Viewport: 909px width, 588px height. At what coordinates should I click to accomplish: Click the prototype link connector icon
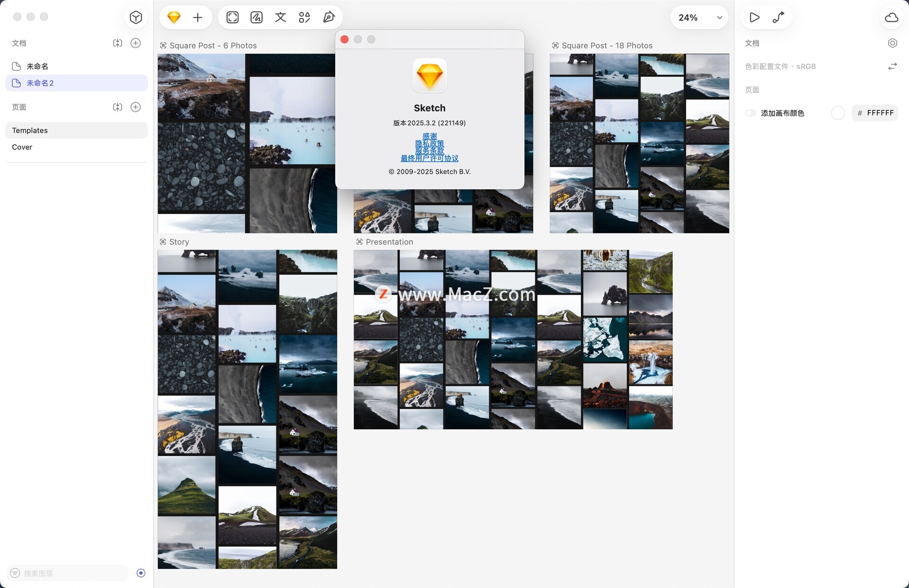pos(778,18)
